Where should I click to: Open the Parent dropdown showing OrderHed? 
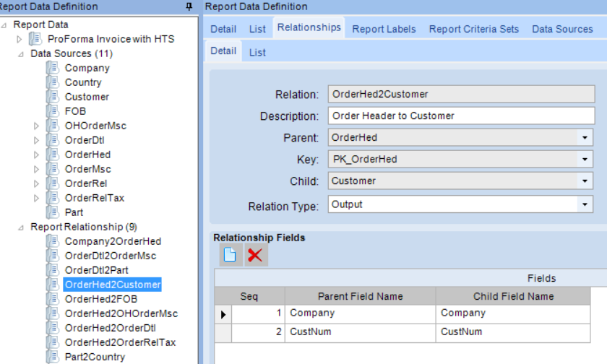[585, 138]
